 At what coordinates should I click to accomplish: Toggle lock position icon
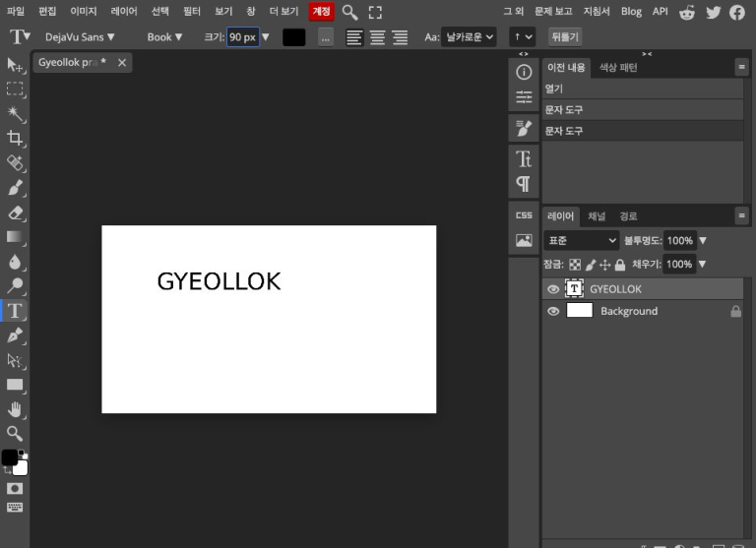tap(605, 265)
